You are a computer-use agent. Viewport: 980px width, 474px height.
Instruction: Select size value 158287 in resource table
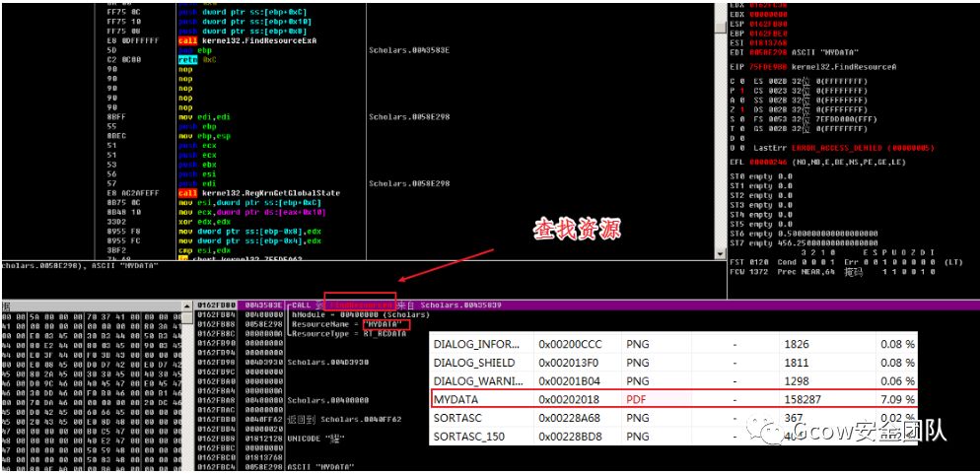point(804,399)
